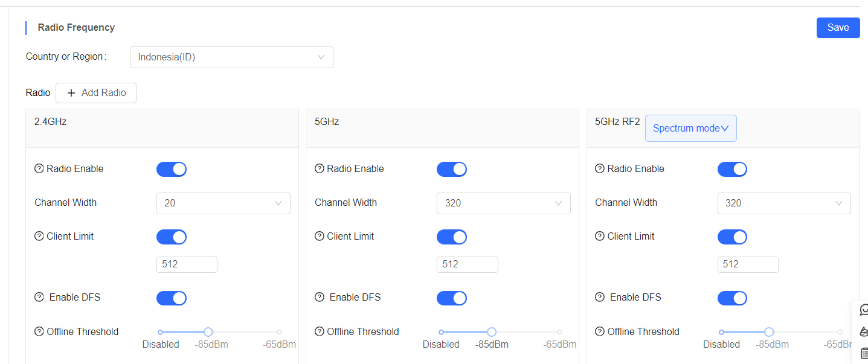Click the Radio Frequency section title
This screenshot has height=364, width=868.
[76, 27]
